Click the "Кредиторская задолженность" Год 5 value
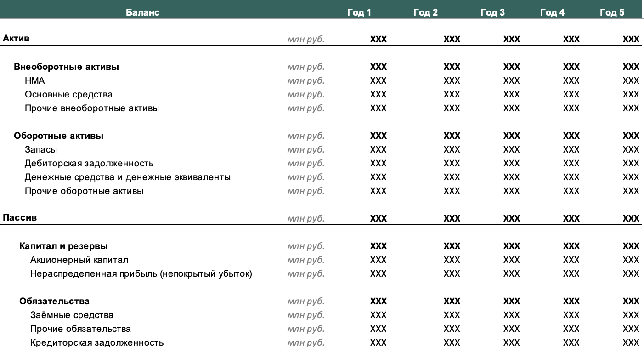Image resolution: width=644 pixels, height=353 pixels. 631,343
